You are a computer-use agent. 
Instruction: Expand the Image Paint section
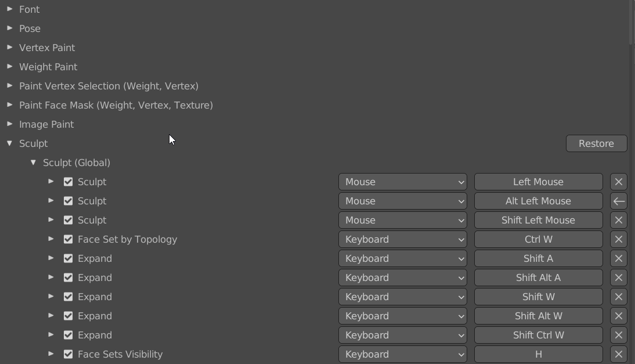point(10,124)
